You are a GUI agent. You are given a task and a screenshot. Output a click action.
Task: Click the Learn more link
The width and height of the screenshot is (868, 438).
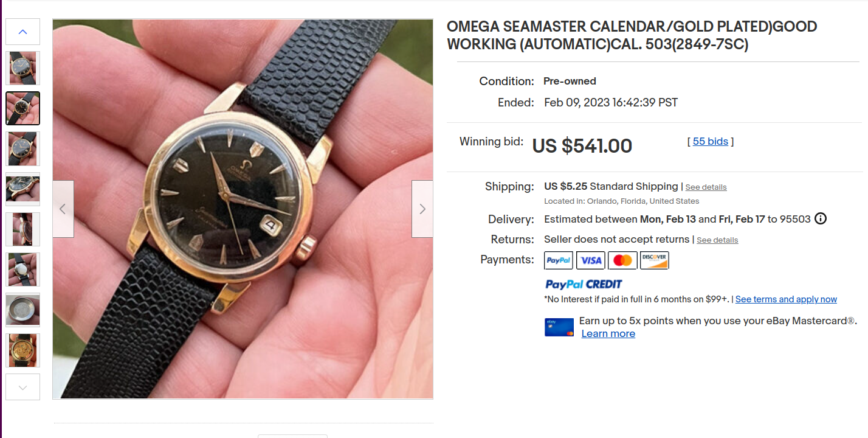pos(608,333)
